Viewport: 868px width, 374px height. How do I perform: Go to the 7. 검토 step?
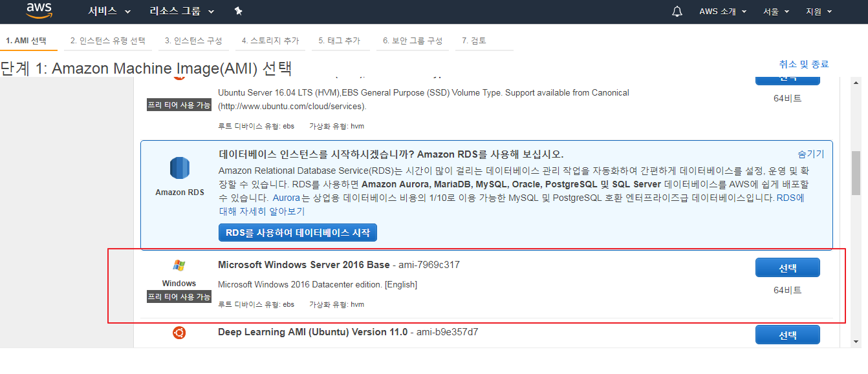tap(474, 41)
